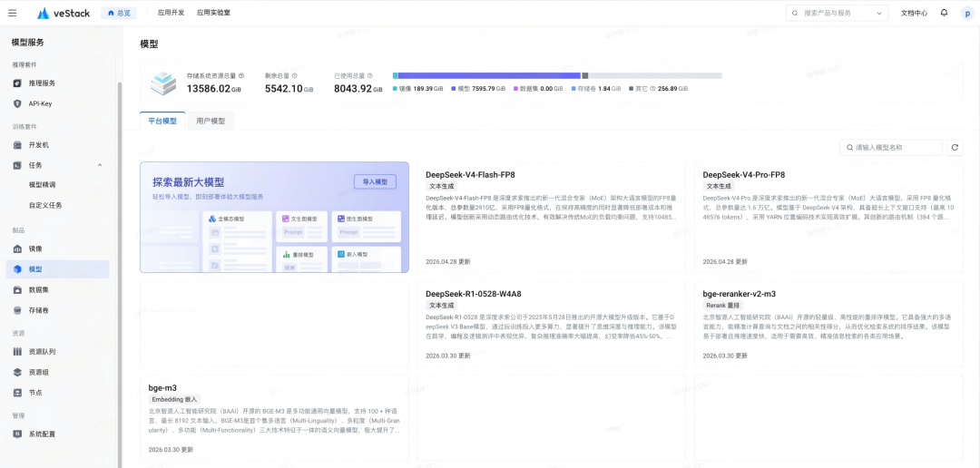The image size is (980, 468).
Task: Click 文本生成 tag on DeepSeek-V4-Flash-FP8
Action: pyautogui.click(x=441, y=186)
